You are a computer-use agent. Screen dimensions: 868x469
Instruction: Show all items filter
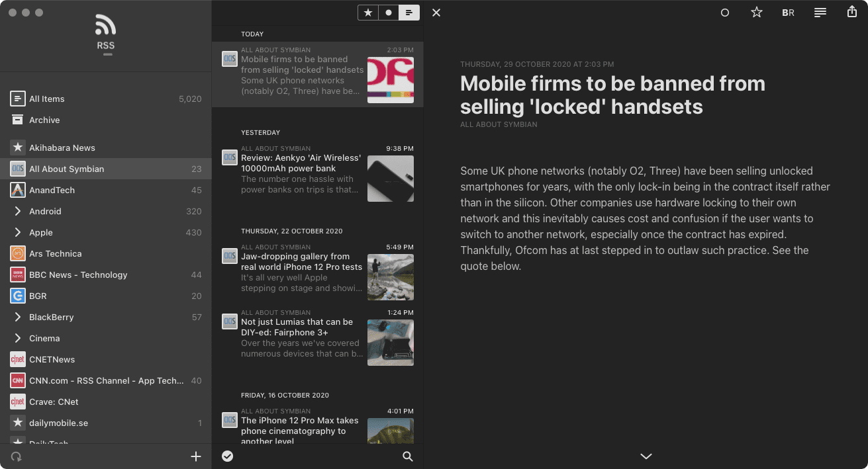(x=409, y=13)
